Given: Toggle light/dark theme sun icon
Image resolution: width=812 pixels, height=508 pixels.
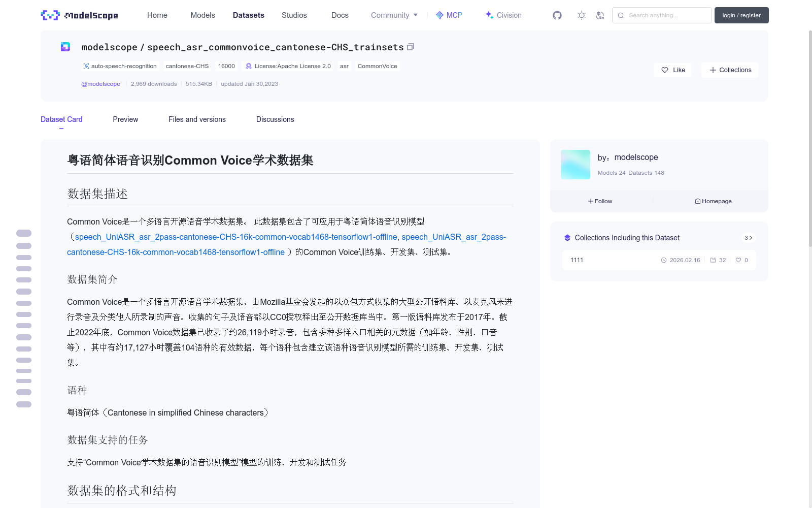Looking at the screenshot, I should pyautogui.click(x=582, y=15).
